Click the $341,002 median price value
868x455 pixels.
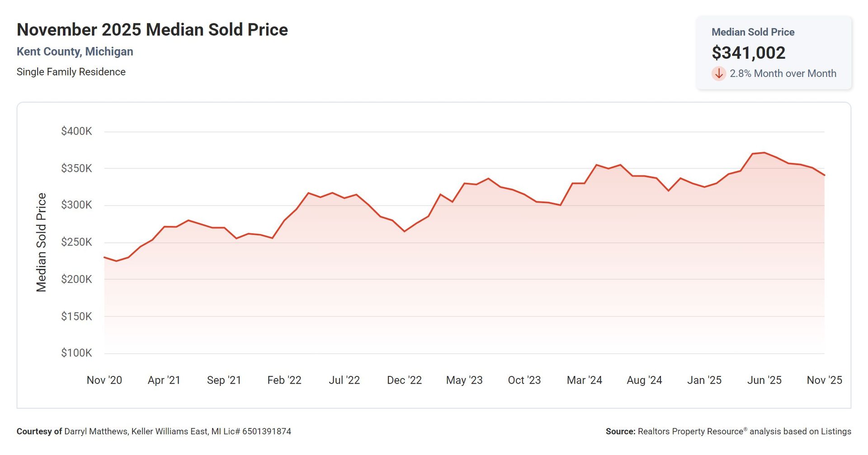[x=748, y=53]
